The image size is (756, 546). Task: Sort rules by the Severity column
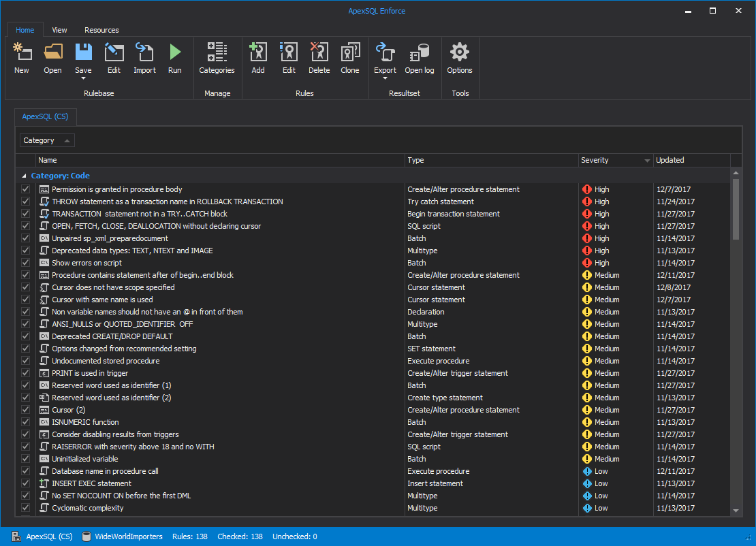point(596,160)
